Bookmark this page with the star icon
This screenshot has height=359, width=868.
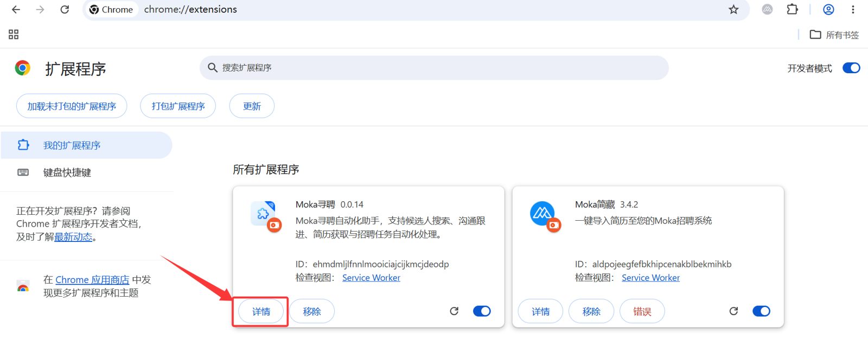pos(733,9)
